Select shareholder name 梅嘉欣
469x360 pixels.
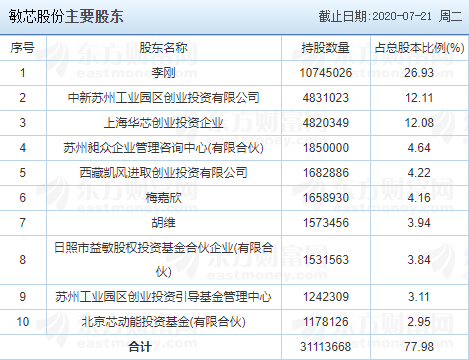tap(163, 198)
